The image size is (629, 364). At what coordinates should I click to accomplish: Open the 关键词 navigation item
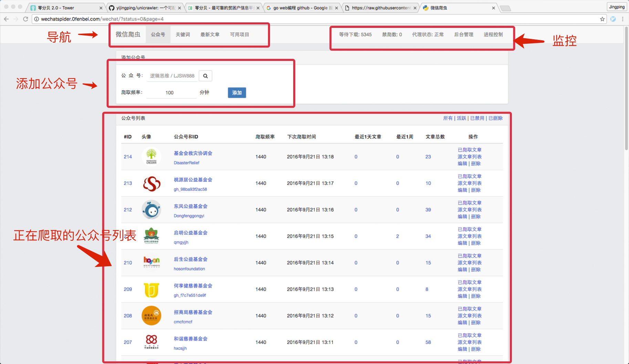coord(183,34)
